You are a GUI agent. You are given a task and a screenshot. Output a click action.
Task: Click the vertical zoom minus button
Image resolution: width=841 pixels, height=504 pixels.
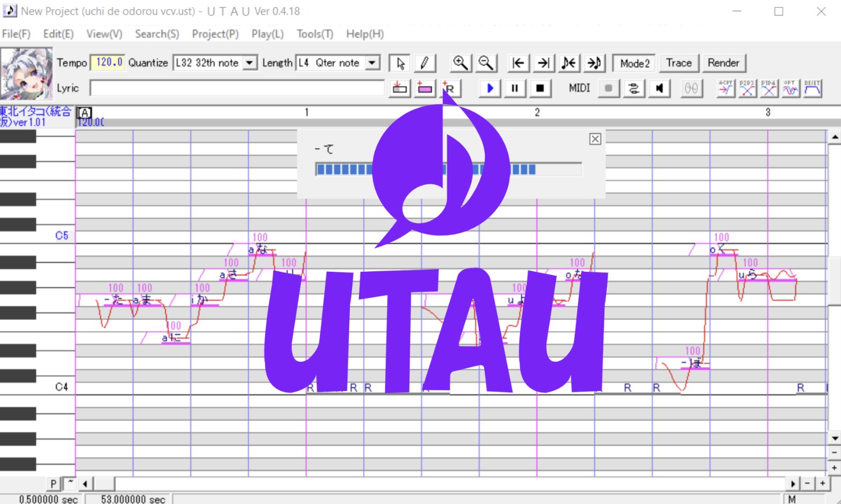coord(835,453)
